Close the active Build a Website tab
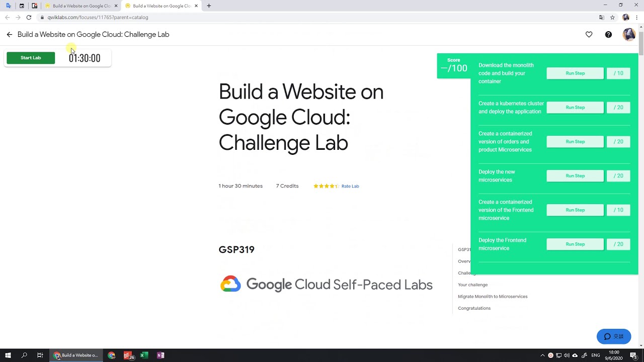 [x=196, y=6]
